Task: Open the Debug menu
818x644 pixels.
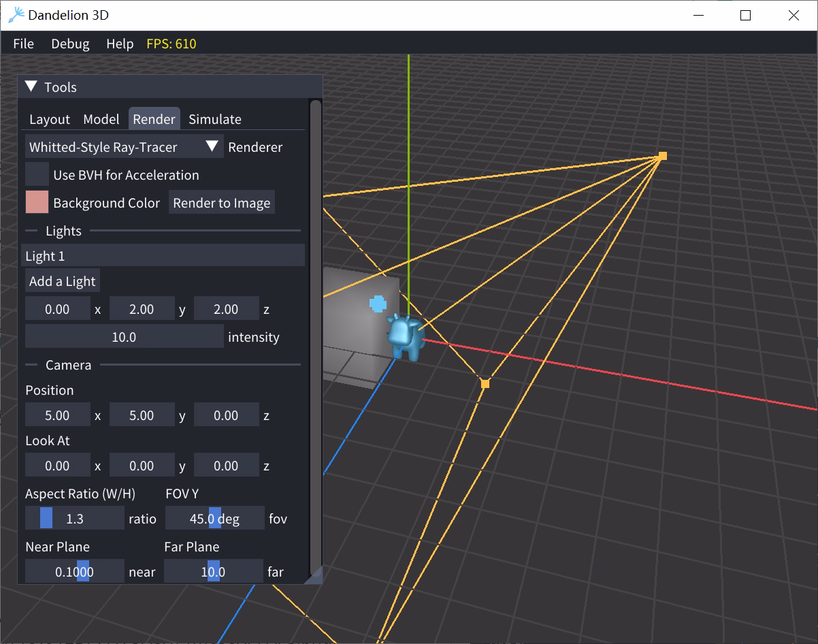Action: (x=70, y=44)
